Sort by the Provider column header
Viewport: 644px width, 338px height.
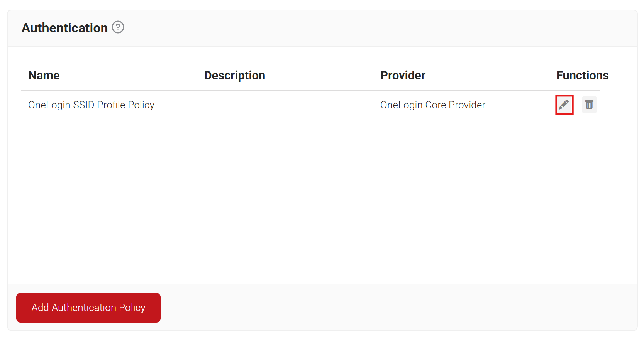[x=403, y=75]
